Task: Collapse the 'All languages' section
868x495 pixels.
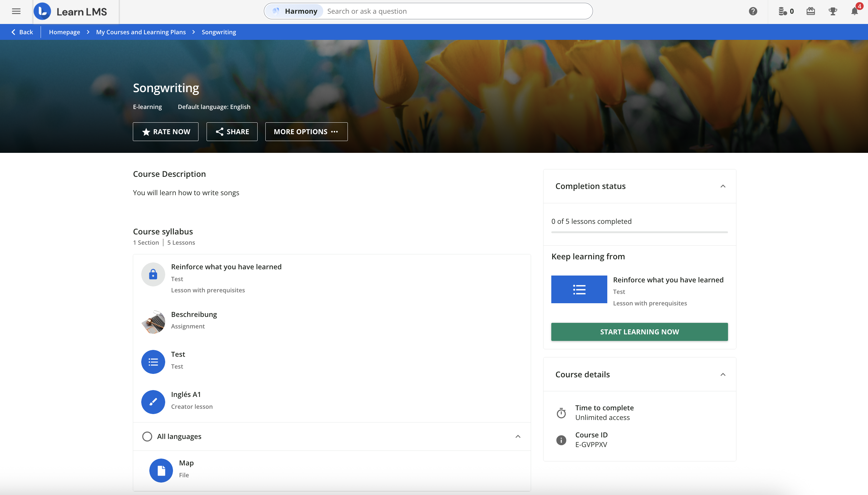Action: (x=517, y=436)
